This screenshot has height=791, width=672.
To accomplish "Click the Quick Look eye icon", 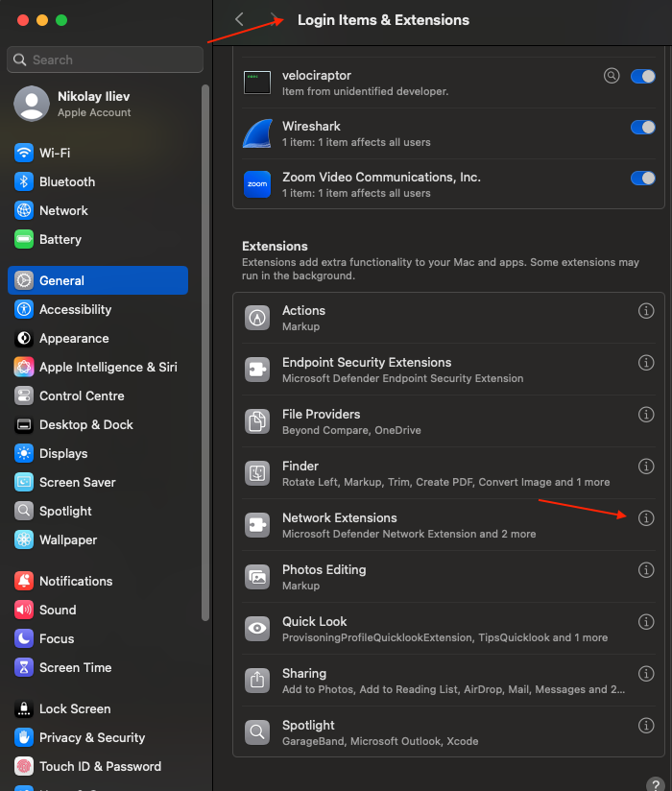I will coord(257,629).
